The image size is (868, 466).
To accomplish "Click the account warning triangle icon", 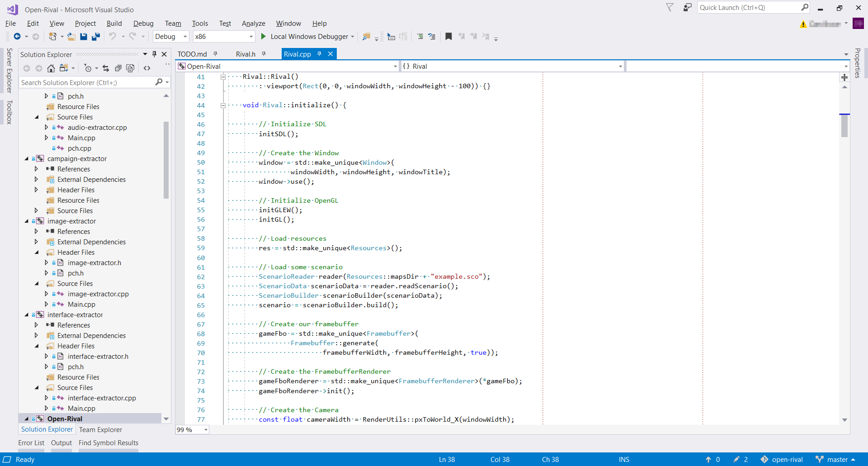I will pyautogui.click(x=803, y=24).
